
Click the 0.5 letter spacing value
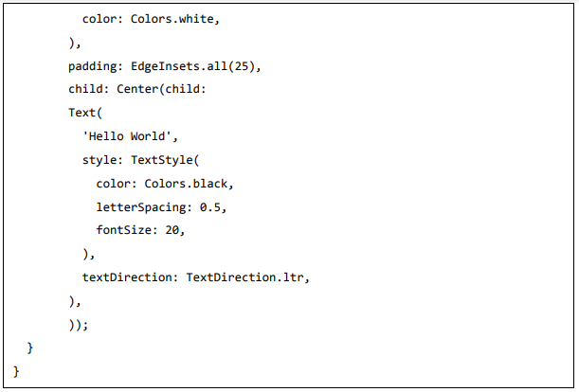[x=213, y=206]
